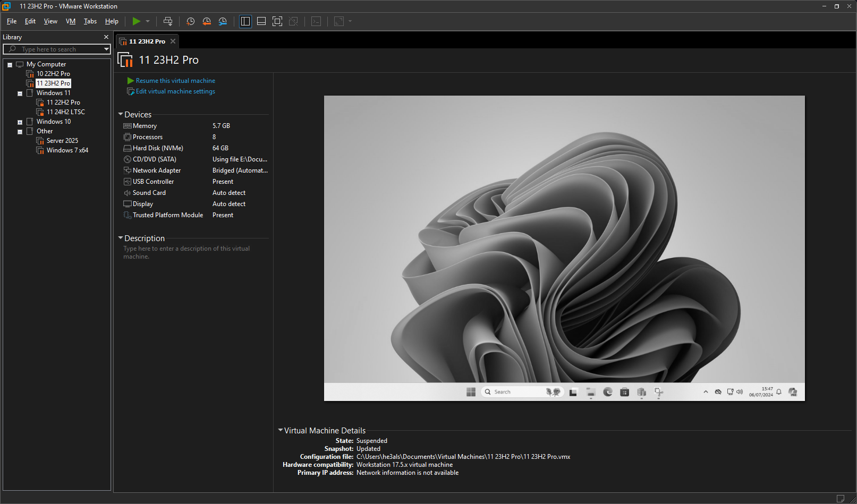This screenshot has width=857, height=504.
Task: Collapse the Windows 11 folder in library
Action: [x=20, y=93]
